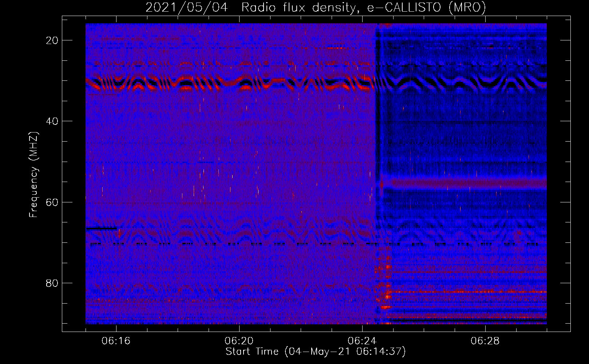Click the 06:16 time tick label
Viewport: 589px width, 364px height.
click(116, 341)
